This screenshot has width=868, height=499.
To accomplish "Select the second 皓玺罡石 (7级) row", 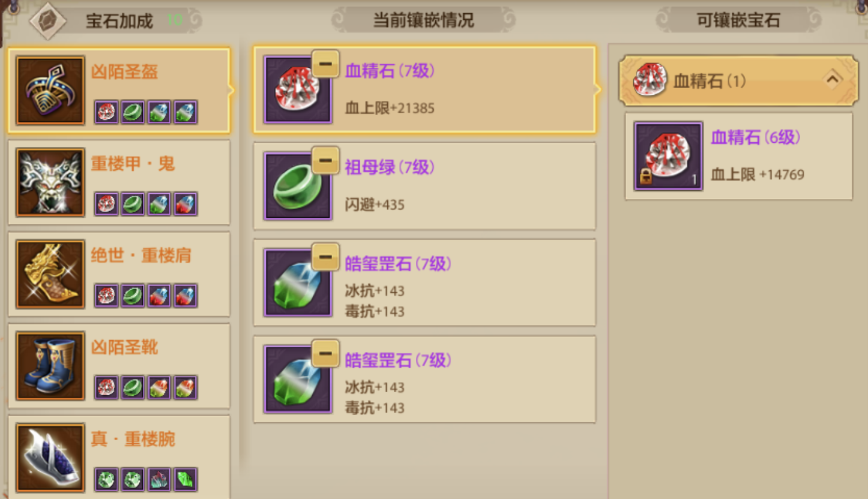I will click(x=424, y=379).
